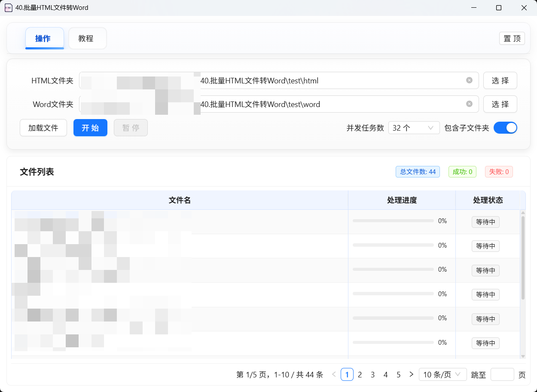Go to the previous page arrow
537x392 pixels.
click(x=334, y=374)
